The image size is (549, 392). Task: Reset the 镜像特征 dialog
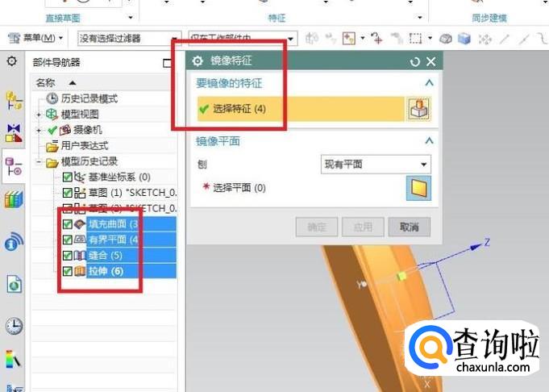(415, 62)
